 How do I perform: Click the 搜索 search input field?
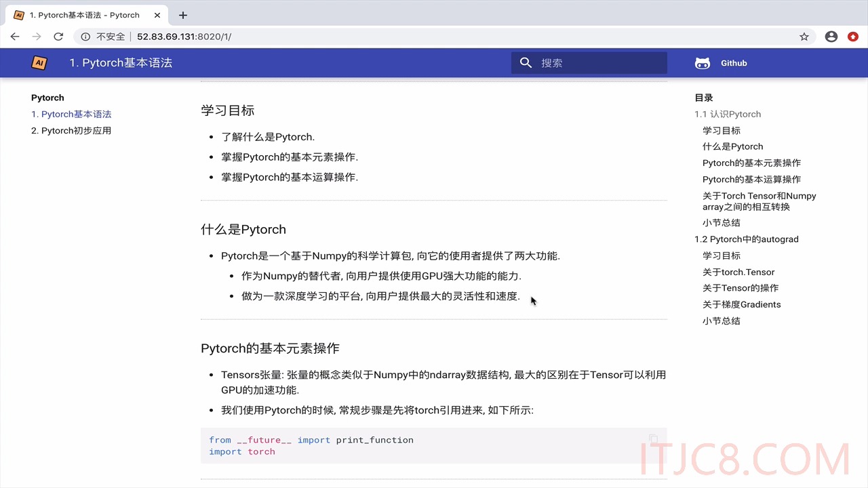[589, 63]
